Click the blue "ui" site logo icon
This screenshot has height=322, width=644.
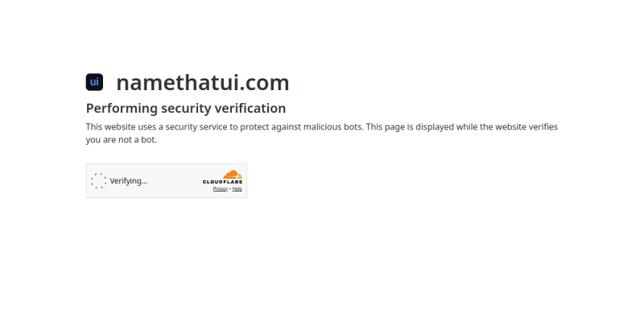[94, 82]
